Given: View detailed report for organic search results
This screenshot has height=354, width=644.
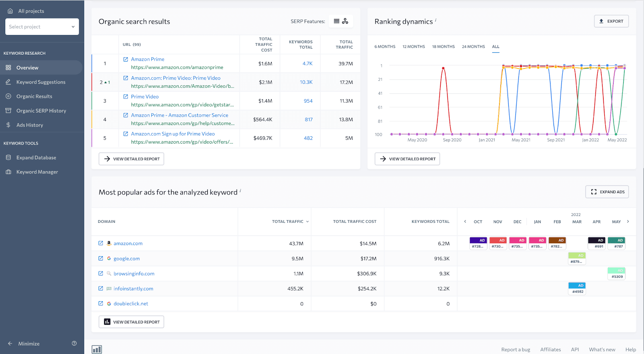Looking at the screenshot, I should (x=131, y=159).
